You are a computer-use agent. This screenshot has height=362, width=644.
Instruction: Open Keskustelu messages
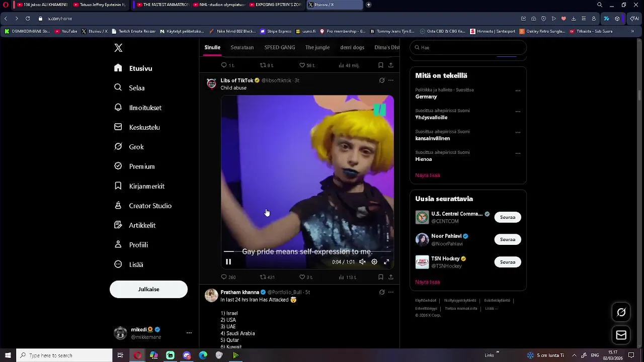(137, 127)
